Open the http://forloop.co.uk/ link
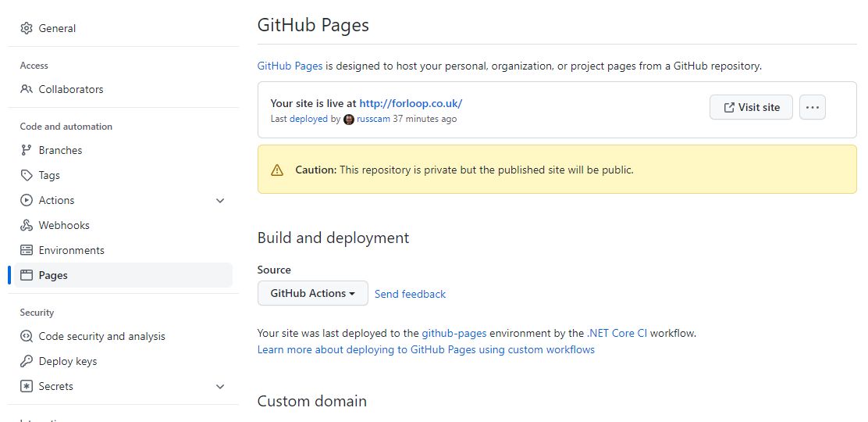Screen dimensions: 868x422 tap(411, 103)
